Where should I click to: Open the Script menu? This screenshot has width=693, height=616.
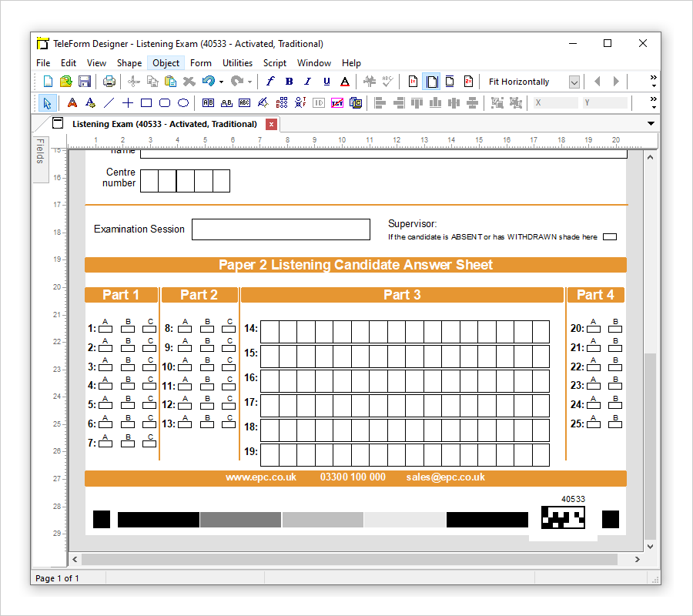tap(274, 62)
